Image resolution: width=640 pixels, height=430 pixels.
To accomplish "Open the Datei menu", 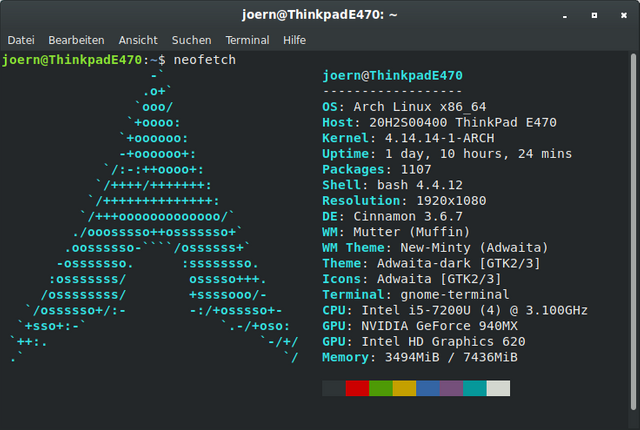I will coord(21,40).
